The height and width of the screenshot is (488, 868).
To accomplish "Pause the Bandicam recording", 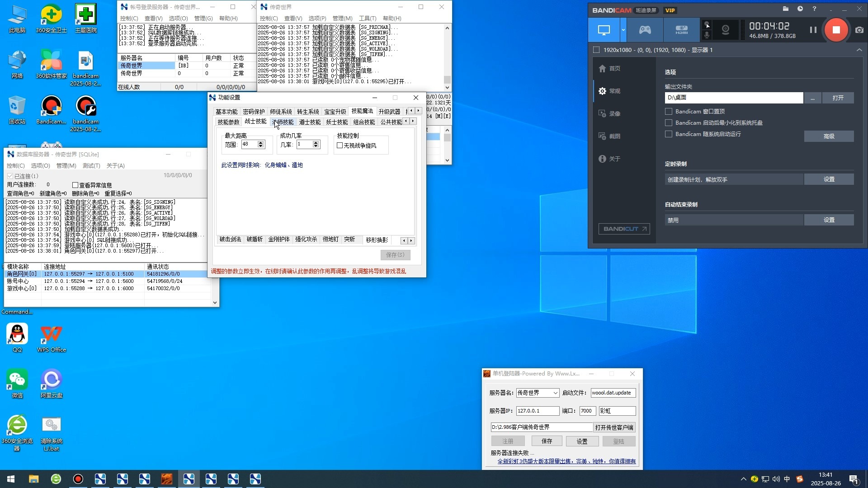I will click(813, 30).
